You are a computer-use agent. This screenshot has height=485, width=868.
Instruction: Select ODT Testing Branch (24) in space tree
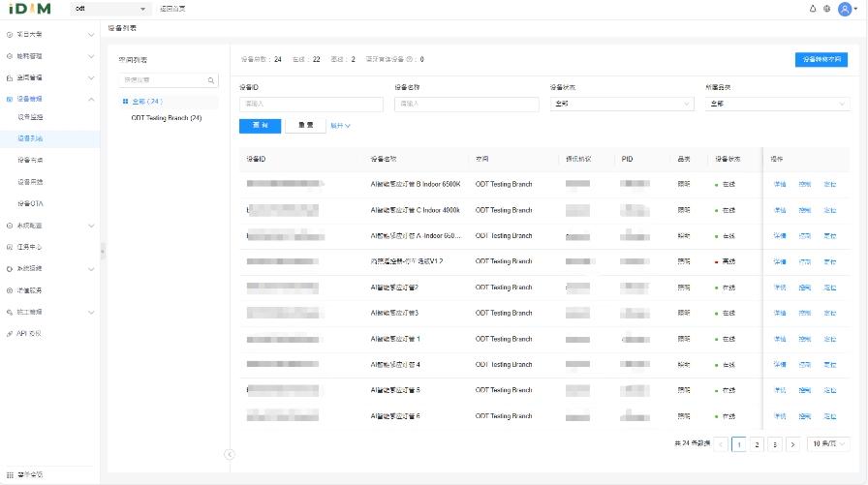point(166,118)
